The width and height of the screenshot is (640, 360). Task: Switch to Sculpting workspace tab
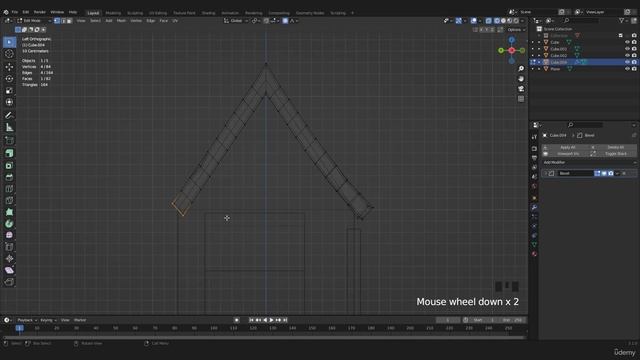point(135,13)
